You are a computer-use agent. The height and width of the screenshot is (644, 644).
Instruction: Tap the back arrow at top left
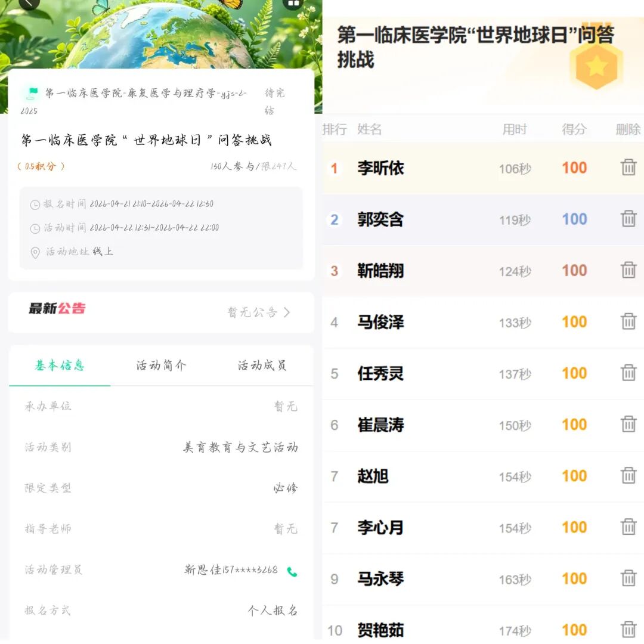click(29, 4)
